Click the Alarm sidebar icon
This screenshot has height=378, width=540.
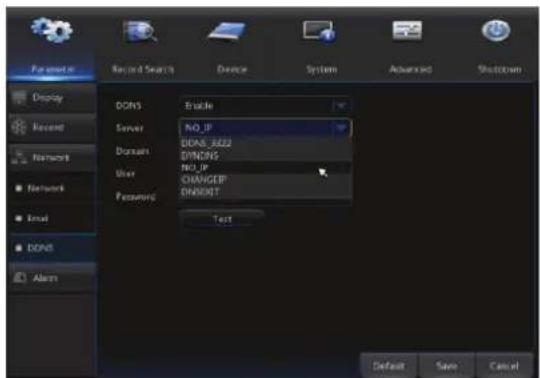19,277
